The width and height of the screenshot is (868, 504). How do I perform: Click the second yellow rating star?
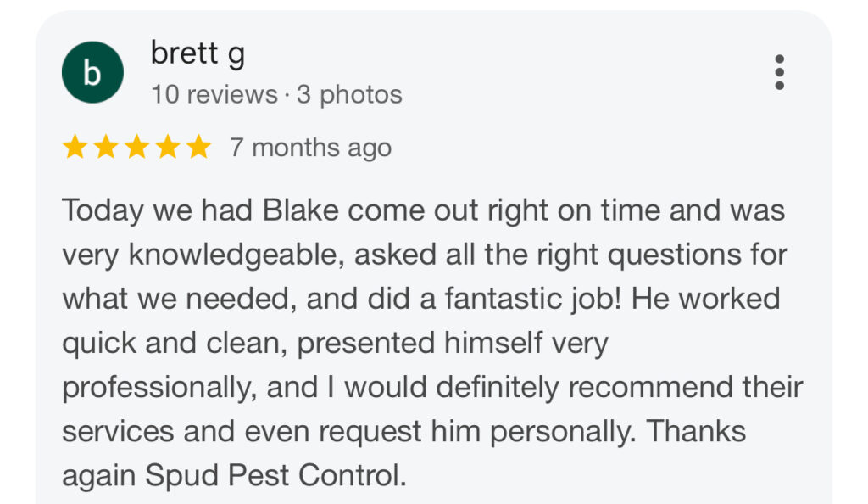[105, 148]
